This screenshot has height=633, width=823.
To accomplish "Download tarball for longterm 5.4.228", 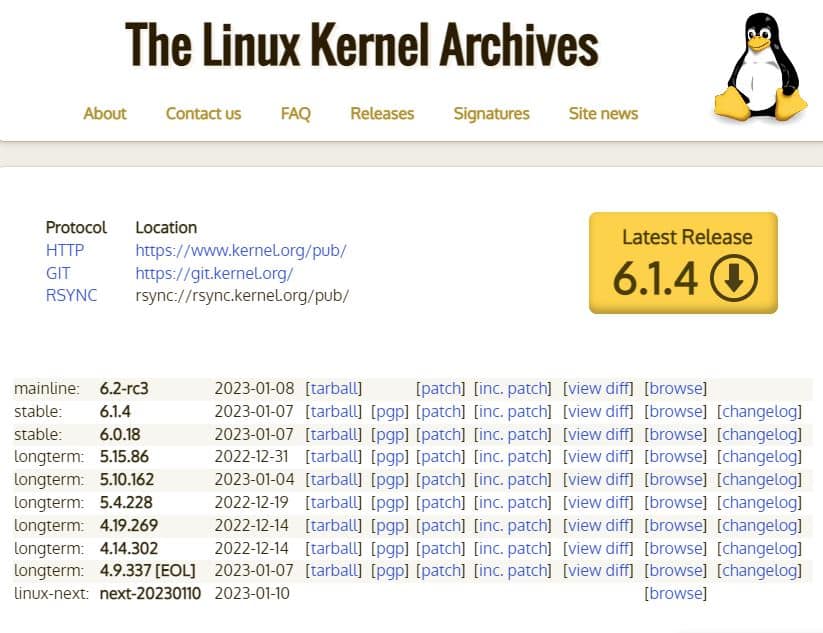I will click(x=334, y=503).
